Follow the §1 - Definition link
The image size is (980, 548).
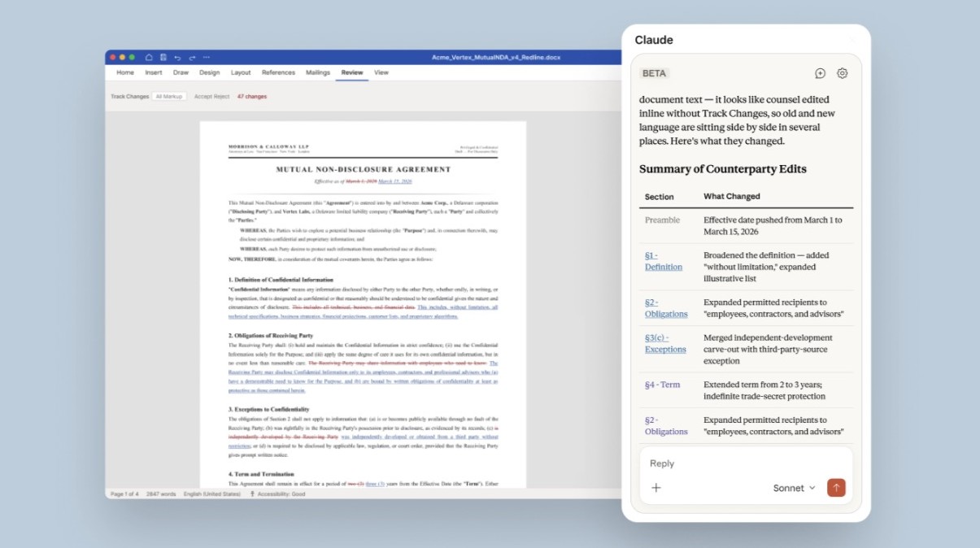(x=663, y=261)
